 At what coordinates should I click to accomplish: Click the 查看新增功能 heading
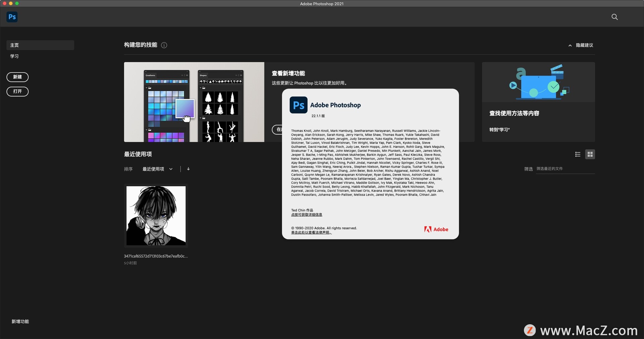pyautogui.click(x=288, y=73)
